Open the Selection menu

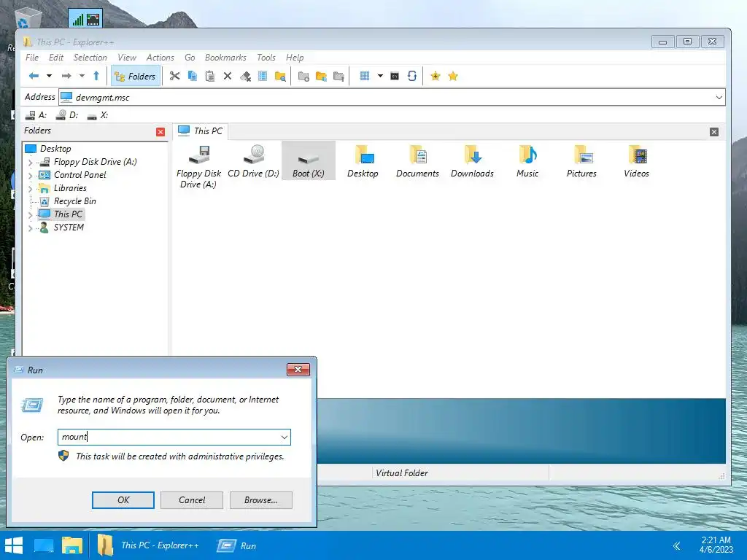pos(90,58)
